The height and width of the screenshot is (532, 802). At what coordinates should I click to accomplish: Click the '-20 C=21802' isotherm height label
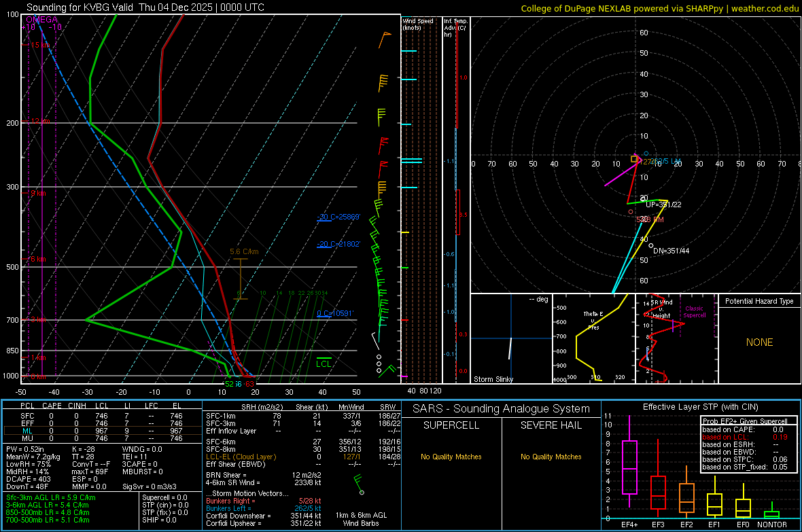(x=338, y=244)
